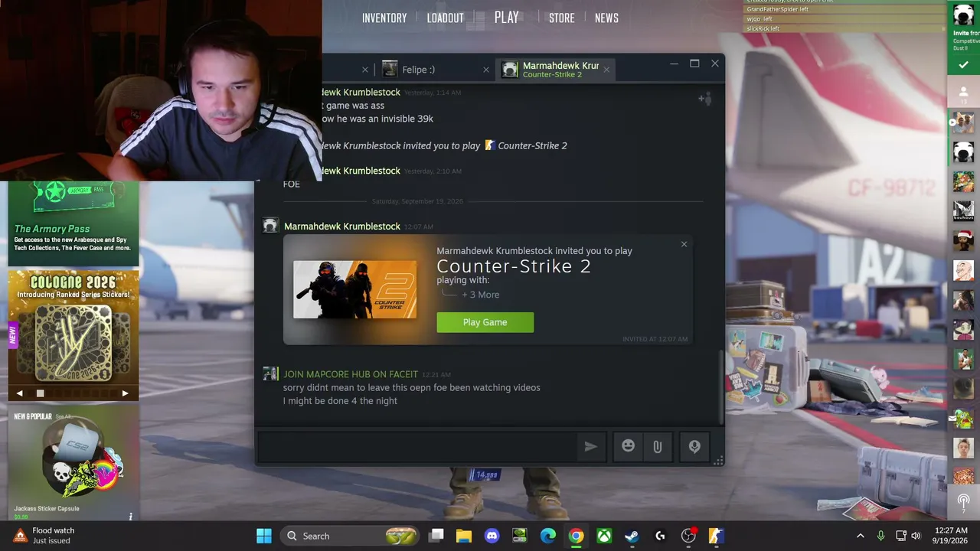The height and width of the screenshot is (551, 980).
Task: Open info for Jackass Sticker Capsule
Action: coord(131,517)
